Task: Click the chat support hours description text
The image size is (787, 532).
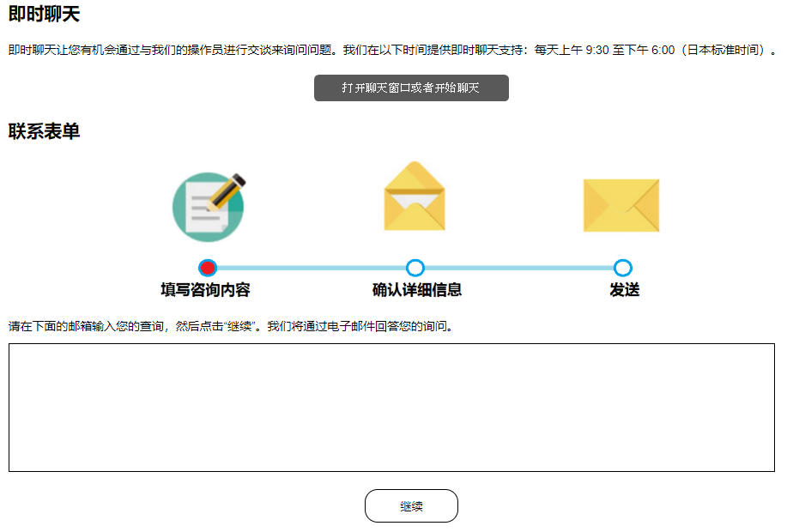Action: click(x=392, y=50)
